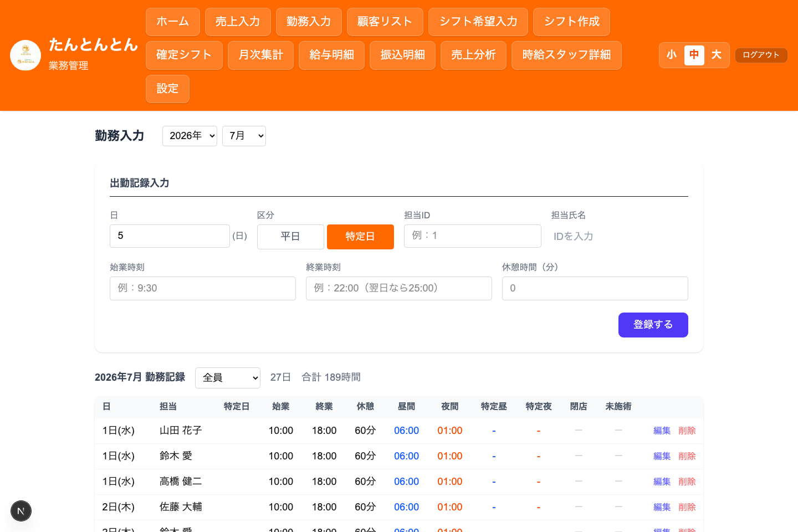Set font size to 大
The width and height of the screenshot is (798, 532).
point(717,55)
